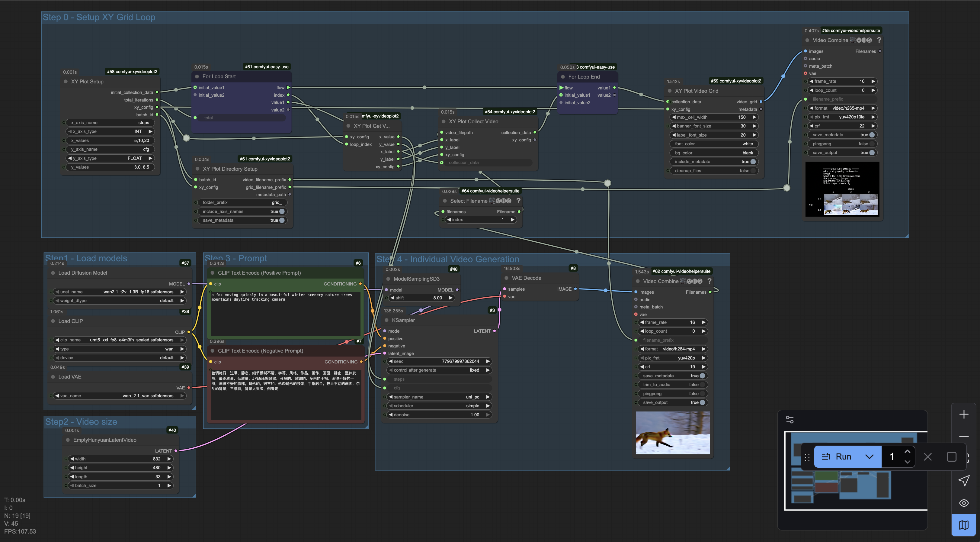Click the clear pending tasks square icon
This screenshot has width=980, height=542.
pos(951,457)
